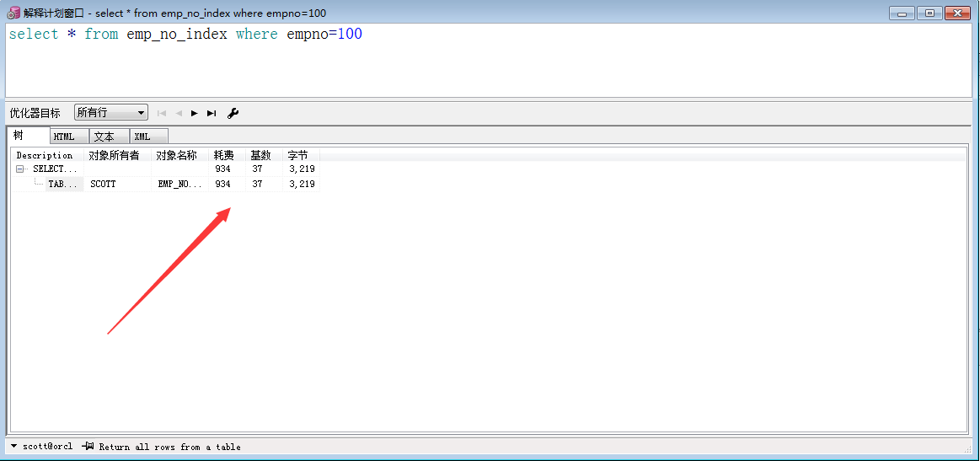Image resolution: width=980 pixels, height=461 pixels.
Task: Maximize the explain plan window
Action: (930, 13)
